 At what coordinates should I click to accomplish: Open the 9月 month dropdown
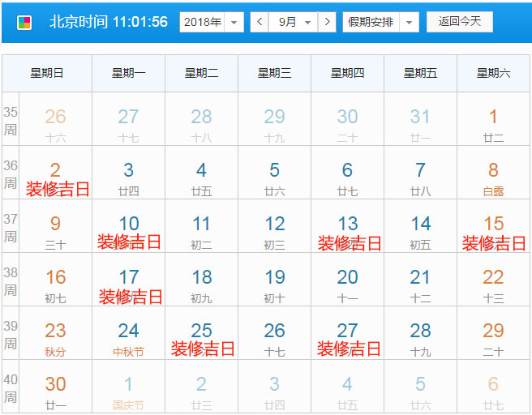[294, 22]
